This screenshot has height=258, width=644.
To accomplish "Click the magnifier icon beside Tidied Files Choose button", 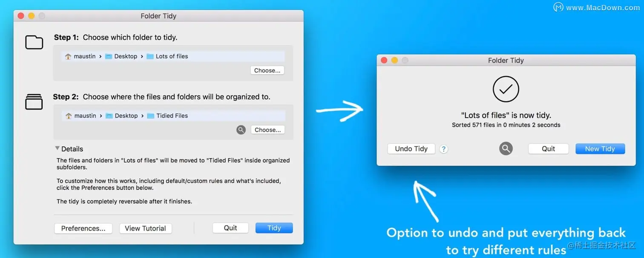I will (x=241, y=130).
